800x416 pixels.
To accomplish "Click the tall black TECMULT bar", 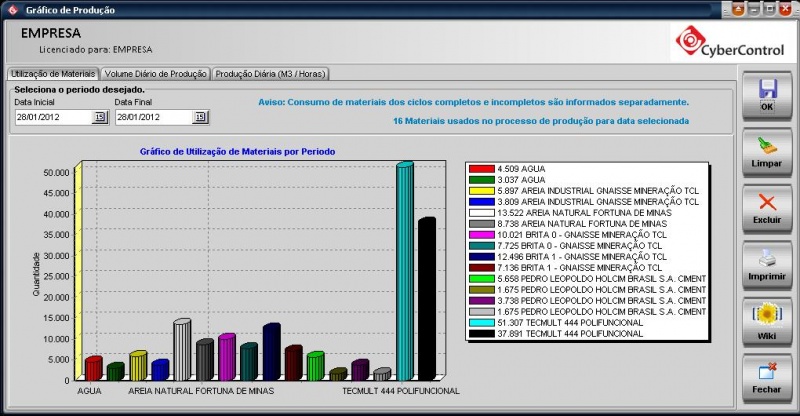I will [x=427, y=299].
